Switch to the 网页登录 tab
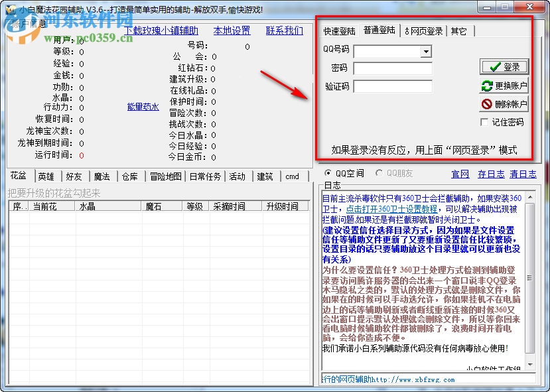This screenshot has height=392, width=550. [424, 31]
